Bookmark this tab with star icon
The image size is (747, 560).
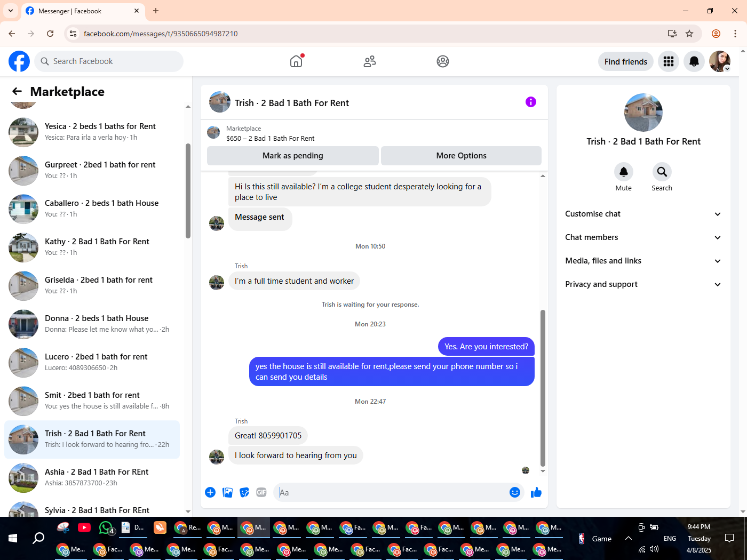(689, 34)
